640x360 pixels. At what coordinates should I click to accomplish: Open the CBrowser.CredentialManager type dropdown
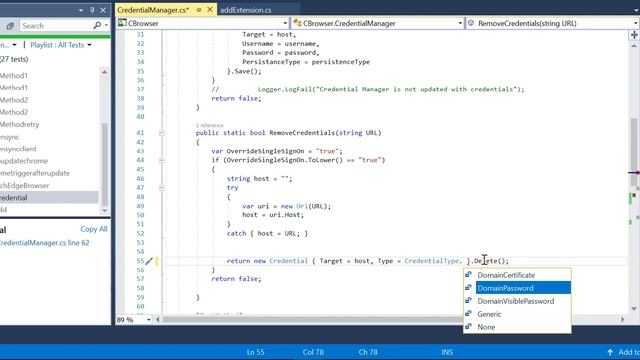(x=378, y=23)
